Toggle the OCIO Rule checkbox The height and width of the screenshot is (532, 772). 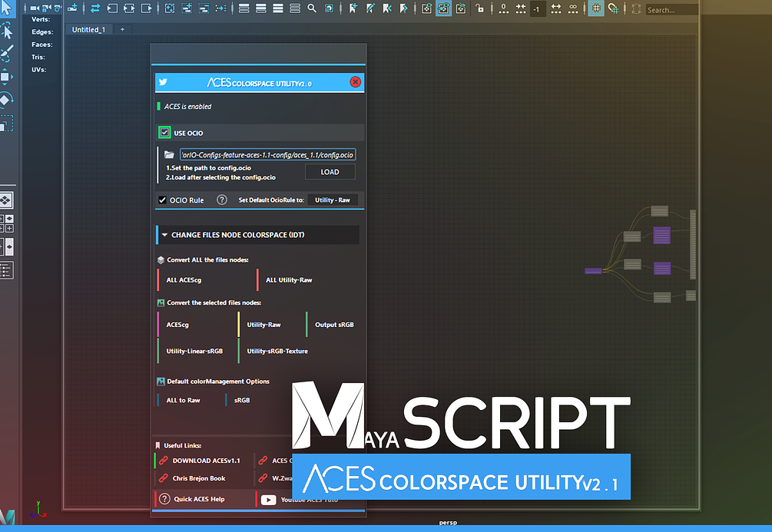(x=163, y=200)
